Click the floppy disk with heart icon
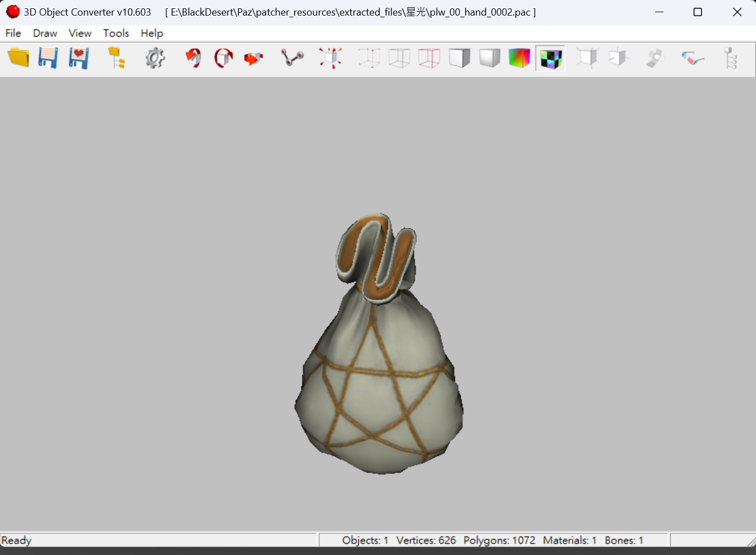Viewport: 756px width, 555px height. tap(79, 57)
